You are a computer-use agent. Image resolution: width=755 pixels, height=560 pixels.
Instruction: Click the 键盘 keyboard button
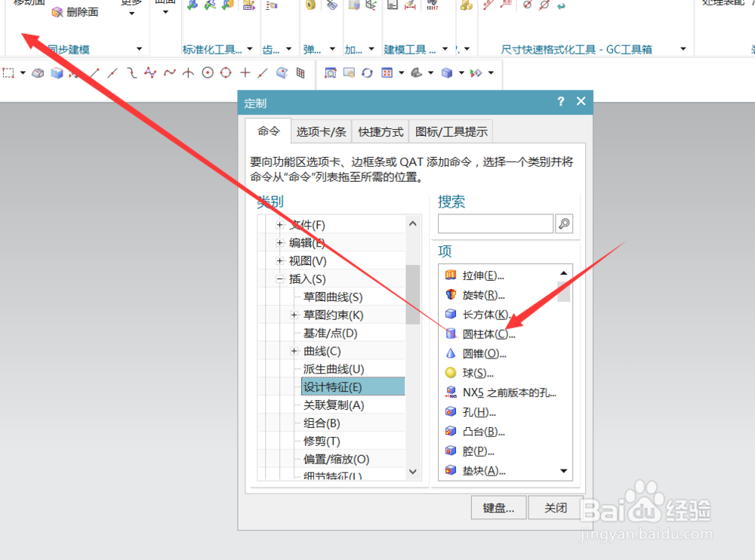tap(498, 507)
